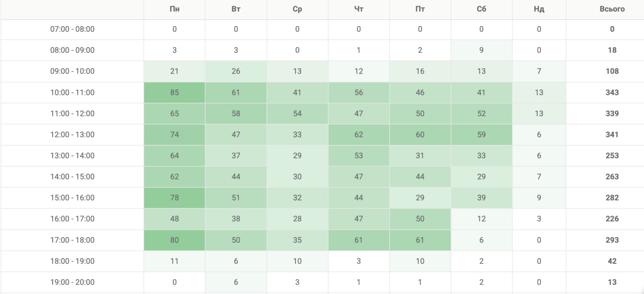Viewport: 644px width, 294px height.
Task: Click the 10:00 - 11:00 row label
Action: coord(72,92)
